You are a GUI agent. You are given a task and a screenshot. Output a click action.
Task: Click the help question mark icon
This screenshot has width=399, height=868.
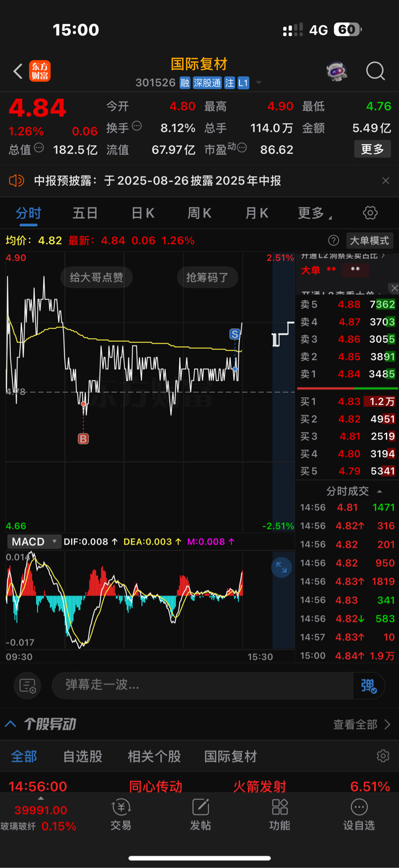click(334, 240)
